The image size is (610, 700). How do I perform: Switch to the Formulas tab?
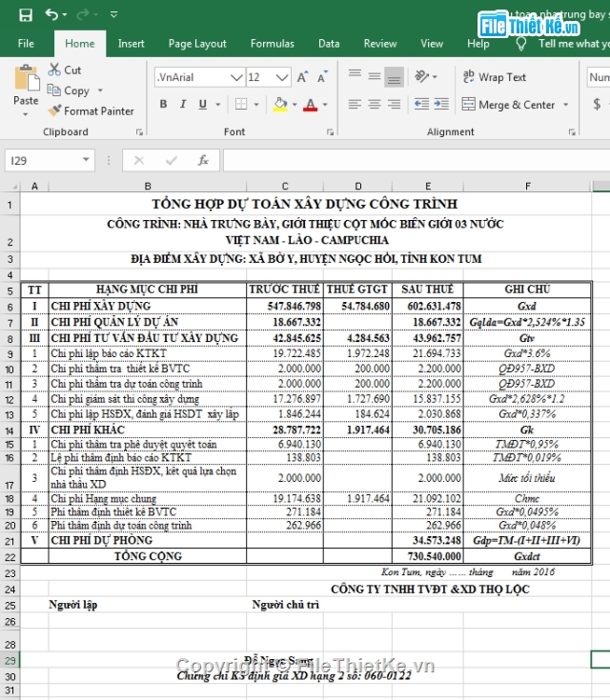coord(273,44)
